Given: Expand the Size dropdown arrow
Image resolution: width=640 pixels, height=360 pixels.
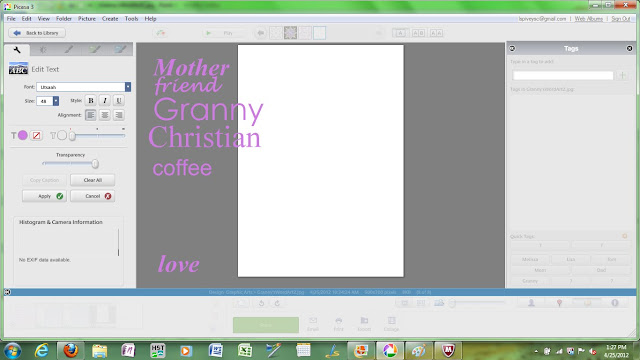Looking at the screenshot, I should (x=56, y=101).
